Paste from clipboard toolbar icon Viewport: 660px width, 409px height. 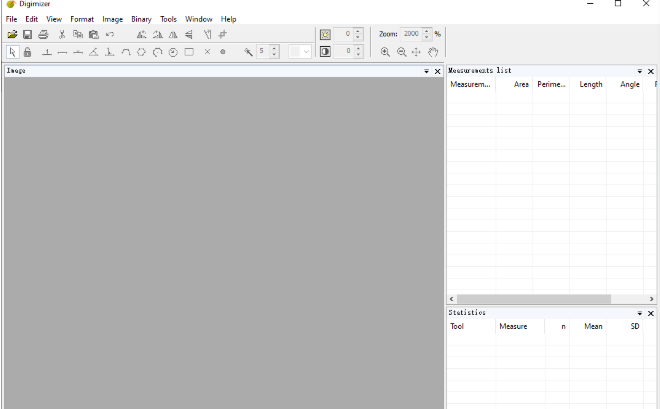[x=93, y=35]
